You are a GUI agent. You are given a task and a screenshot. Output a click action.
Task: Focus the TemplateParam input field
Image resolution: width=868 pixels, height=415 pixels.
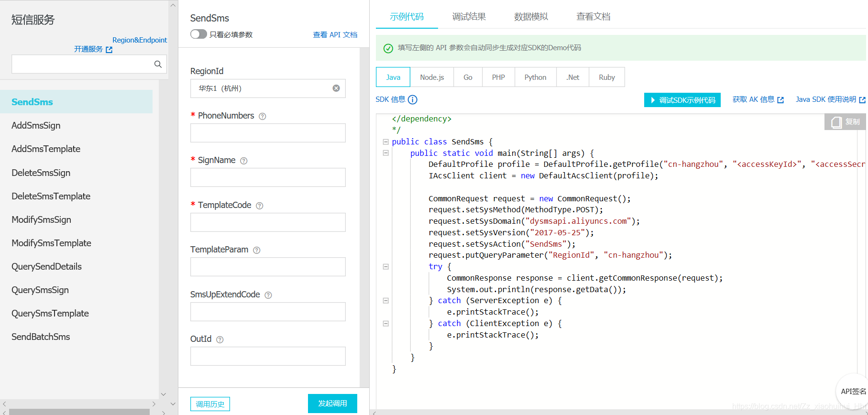[x=268, y=267]
